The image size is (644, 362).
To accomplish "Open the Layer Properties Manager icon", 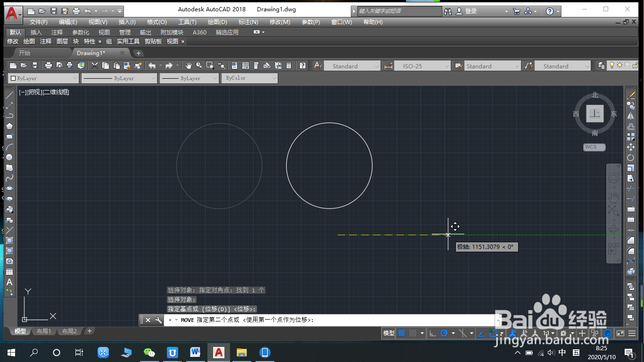I will (601, 66).
